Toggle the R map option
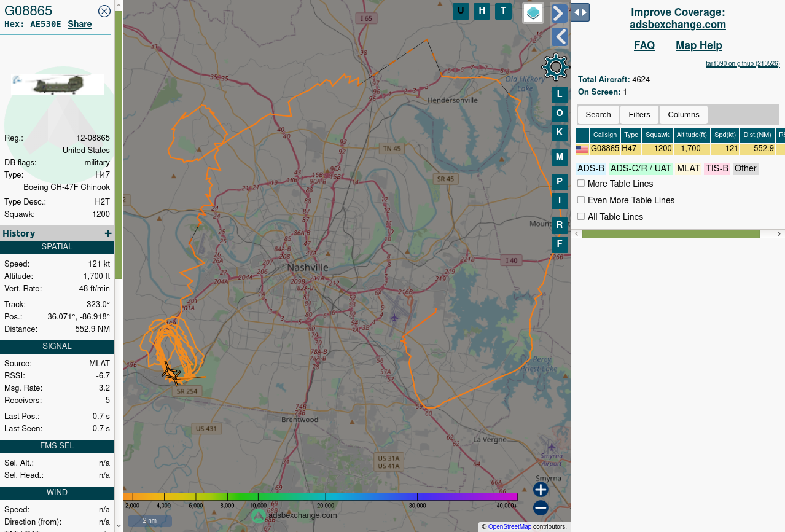Viewport: 785px width, 532px height. point(560,225)
